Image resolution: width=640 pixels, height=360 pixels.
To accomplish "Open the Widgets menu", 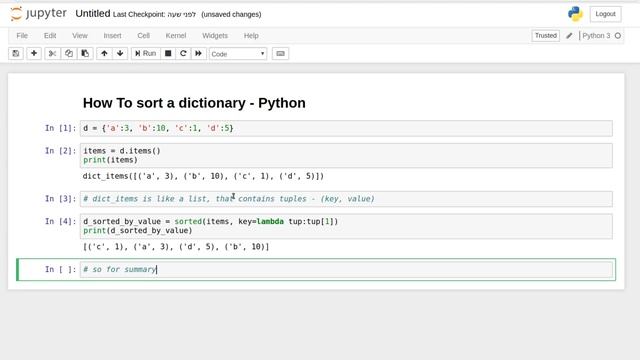I will coord(215,36).
